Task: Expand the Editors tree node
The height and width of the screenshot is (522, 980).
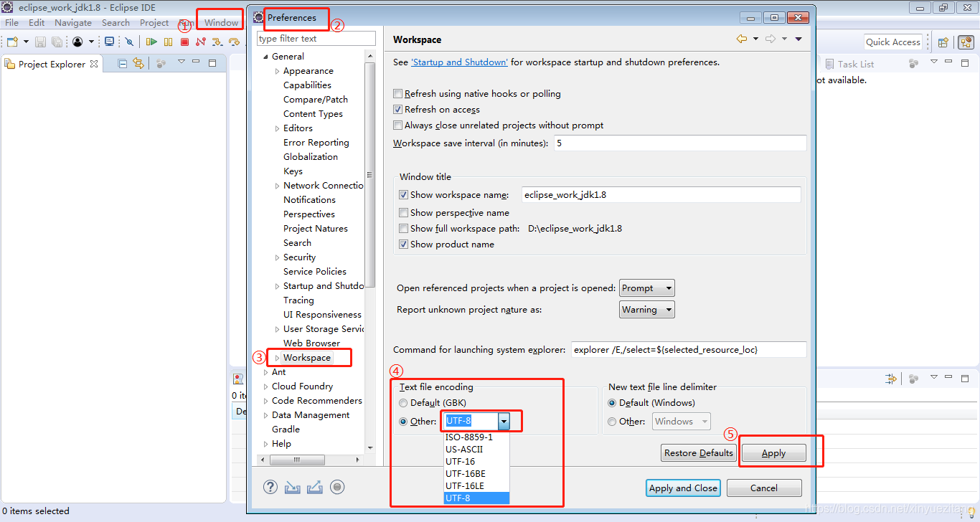Action: coord(277,128)
